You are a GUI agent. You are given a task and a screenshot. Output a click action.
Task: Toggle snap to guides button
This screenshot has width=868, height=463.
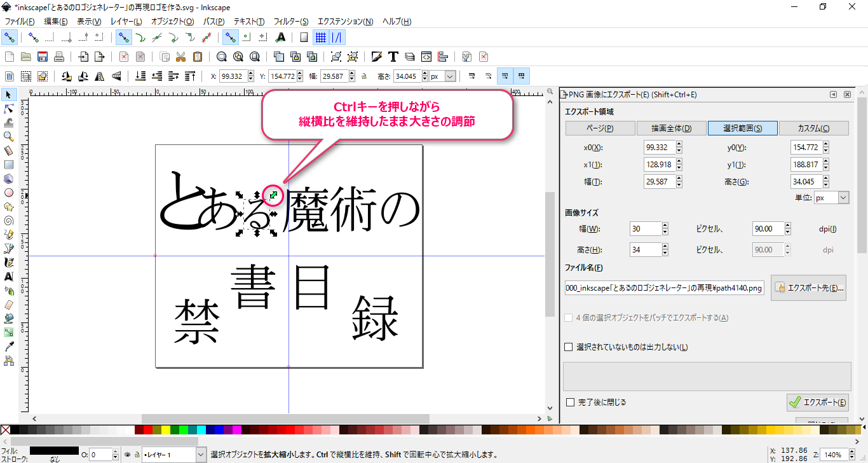337,37
